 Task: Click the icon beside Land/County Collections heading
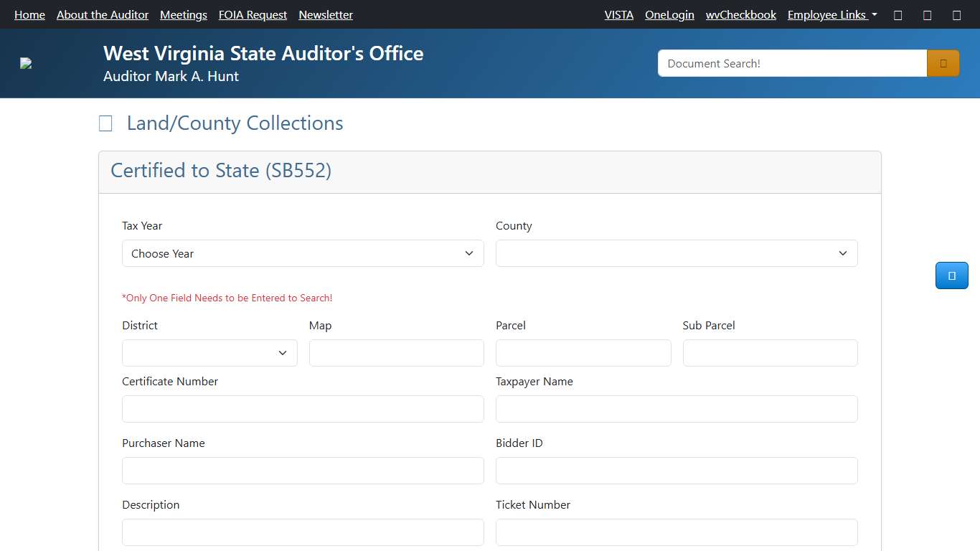click(105, 123)
